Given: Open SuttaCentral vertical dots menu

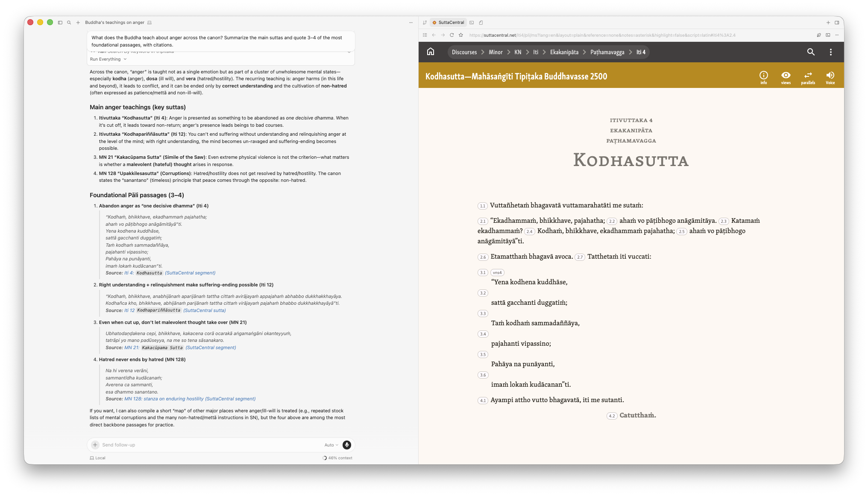Looking at the screenshot, I should pyautogui.click(x=830, y=52).
